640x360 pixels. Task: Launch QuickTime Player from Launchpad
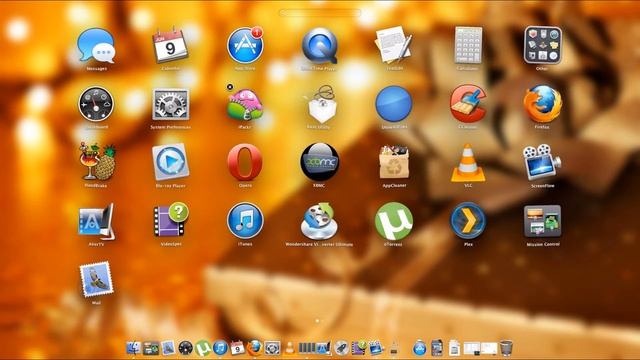(320, 45)
